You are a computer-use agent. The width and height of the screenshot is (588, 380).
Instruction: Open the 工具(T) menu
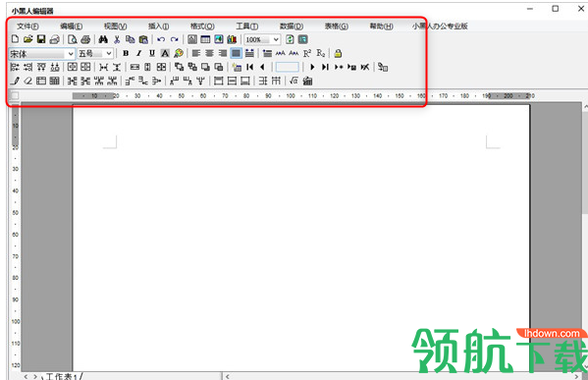(246, 27)
